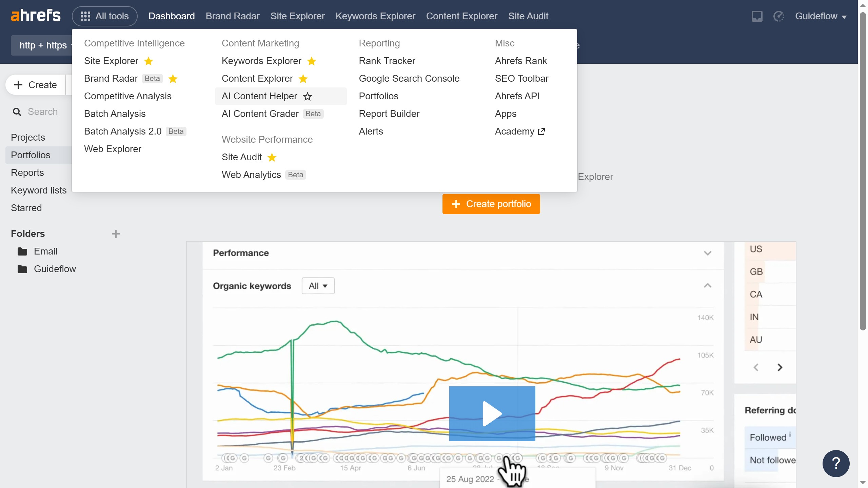Open the notifications monitor icon in header

pyautogui.click(x=757, y=16)
